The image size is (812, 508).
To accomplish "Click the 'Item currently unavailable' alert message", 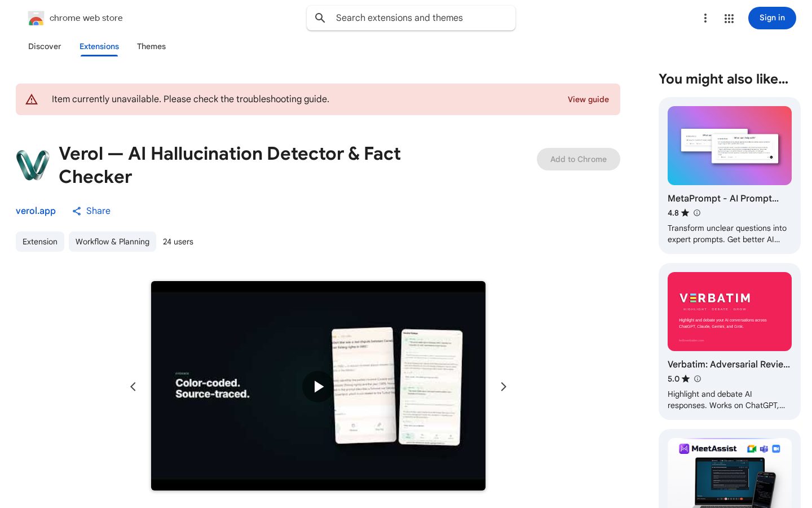I will pyautogui.click(x=191, y=99).
